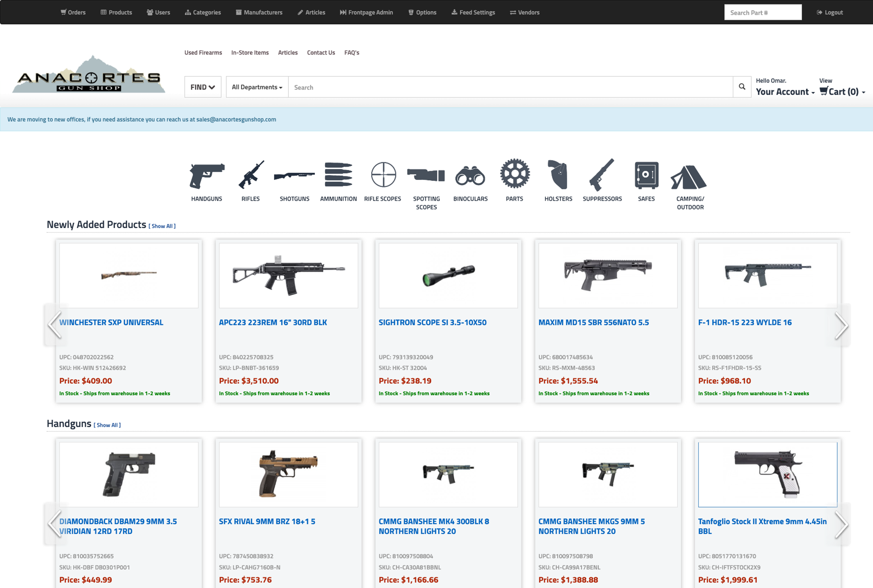Go to the Used Firearms page
This screenshot has height=588, width=873.
(x=203, y=53)
